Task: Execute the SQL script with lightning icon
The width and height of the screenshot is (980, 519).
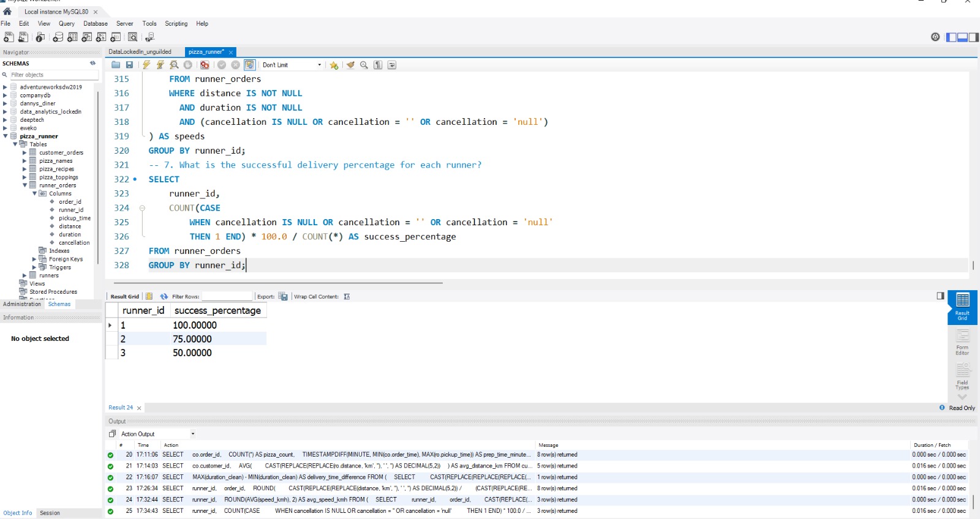Action: tap(146, 65)
